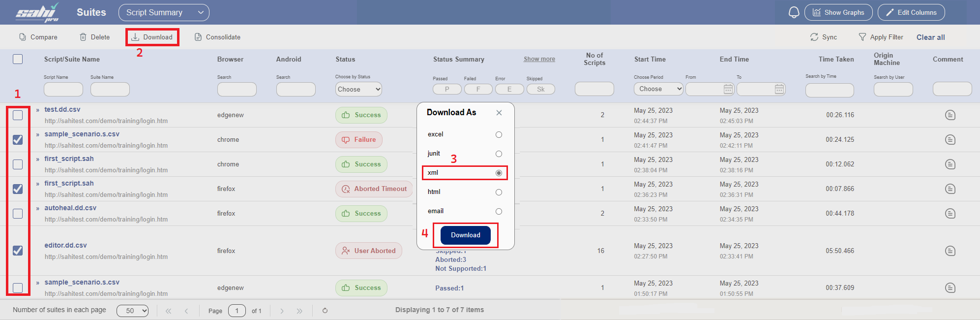
Task: Click the Compare toolbar item
Action: coord(38,37)
